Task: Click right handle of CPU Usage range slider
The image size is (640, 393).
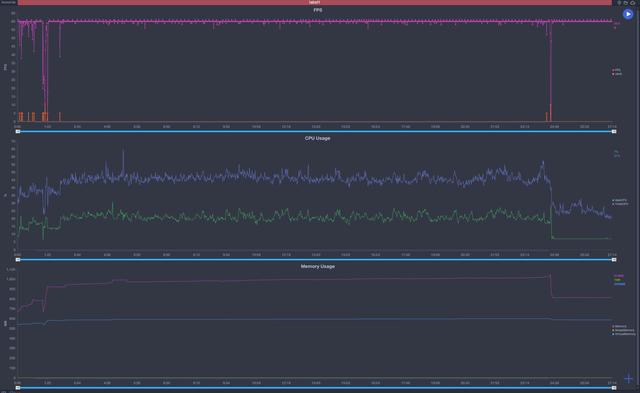Action: [614, 260]
